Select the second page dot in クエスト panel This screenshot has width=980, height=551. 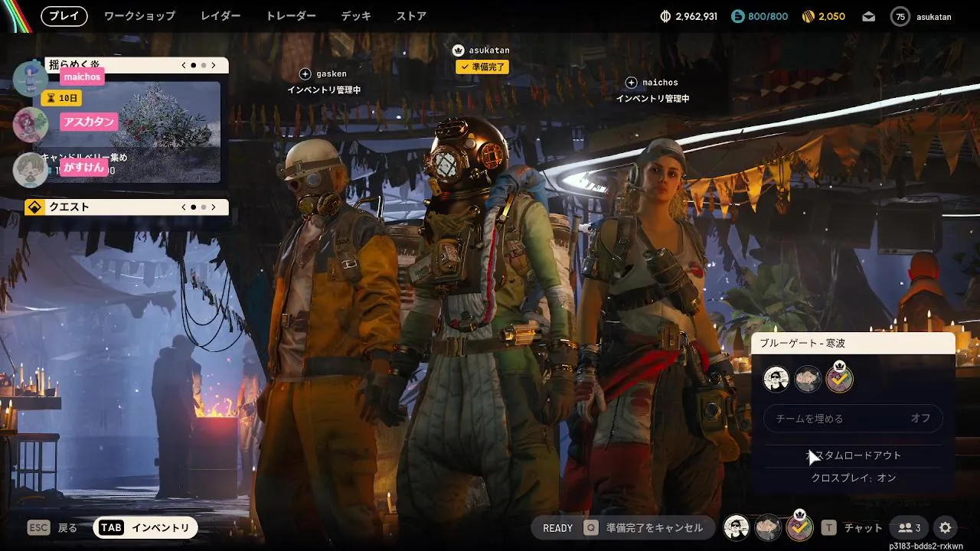(204, 207)
